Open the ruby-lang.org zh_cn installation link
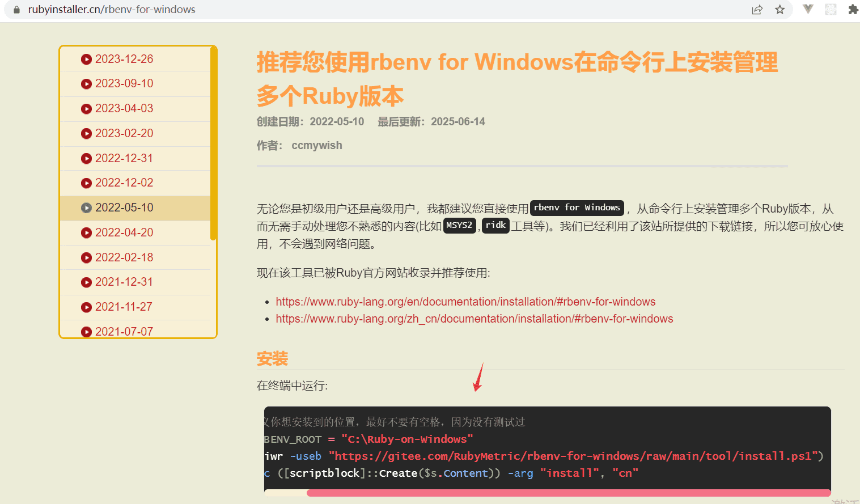Image resolution: width=860 pixels, height=504 pixels. tap(475, 319)
